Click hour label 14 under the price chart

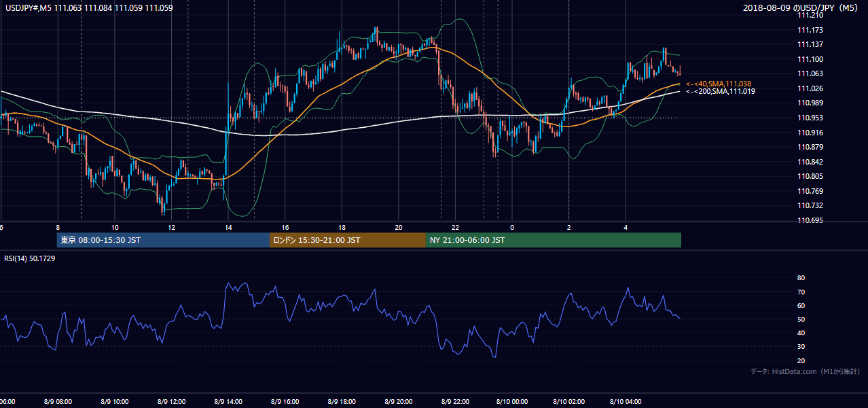click(228, 227)
